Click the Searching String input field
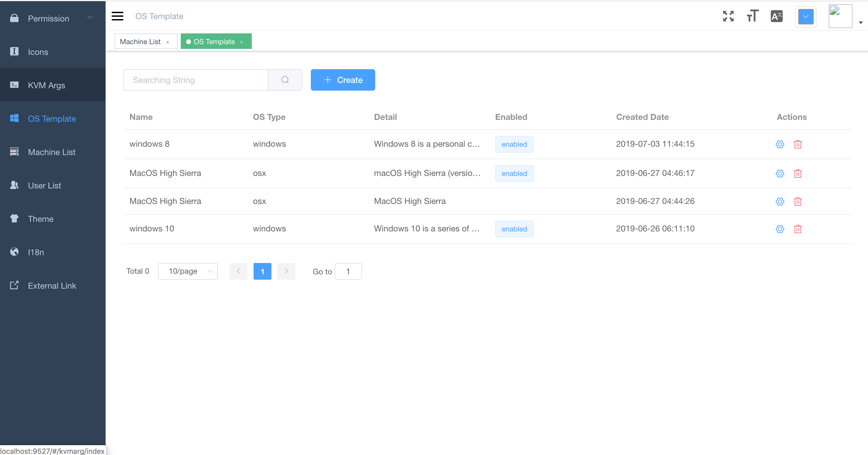The width and height of the screenshot is (868, 455). coord(195,80)
